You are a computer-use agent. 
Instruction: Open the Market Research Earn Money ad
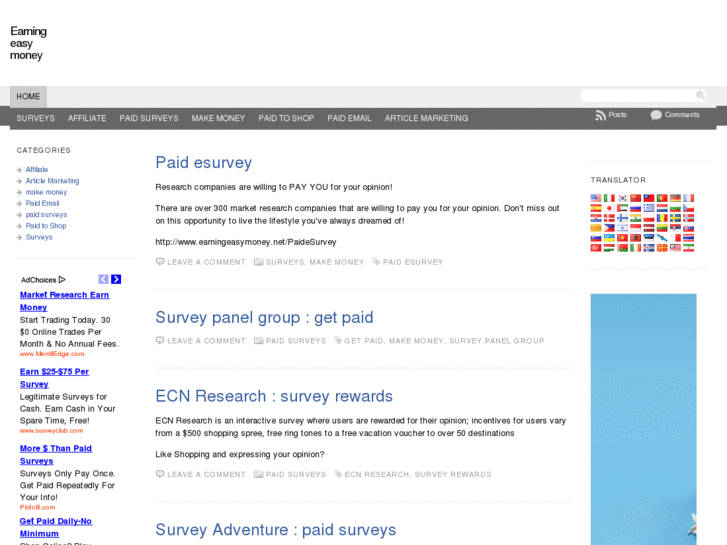pos(64,301)
